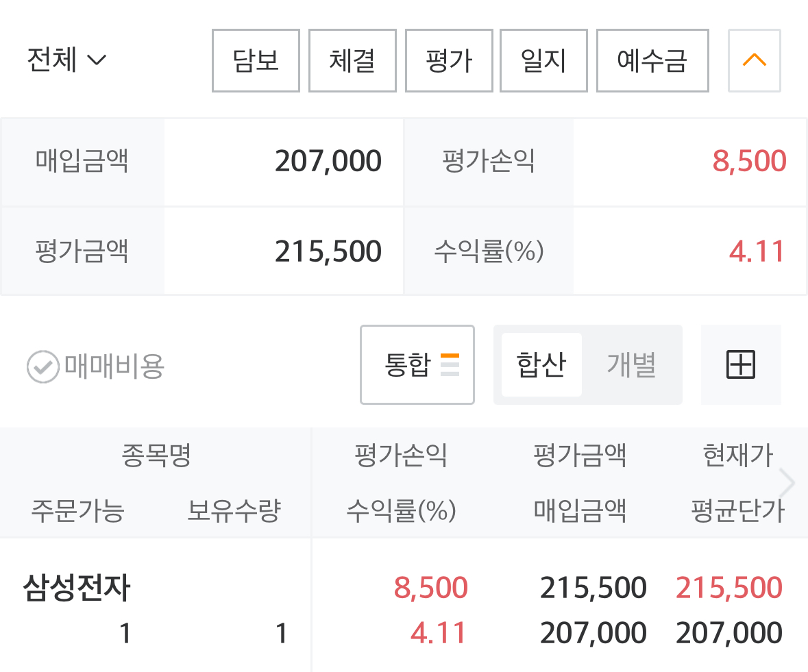Click the 수익률(%) column header in table
This screenshot has height=672, width=808.
coord(401,510)
